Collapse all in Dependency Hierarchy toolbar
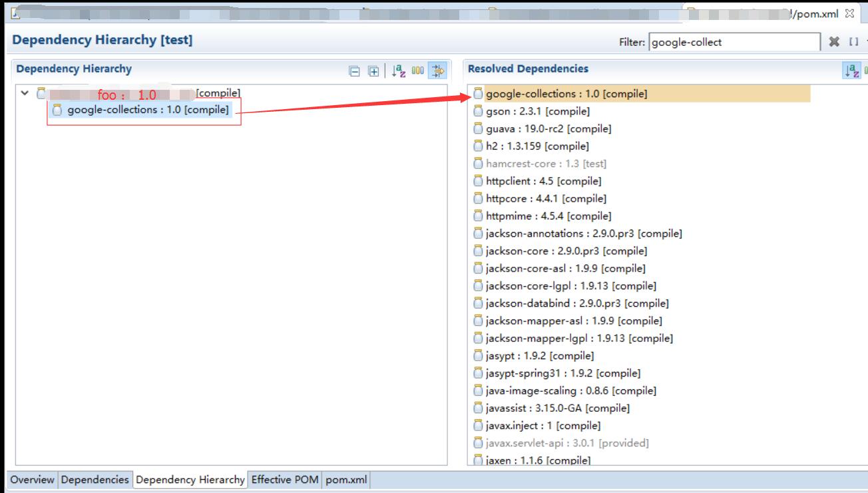 pos(355,71)
